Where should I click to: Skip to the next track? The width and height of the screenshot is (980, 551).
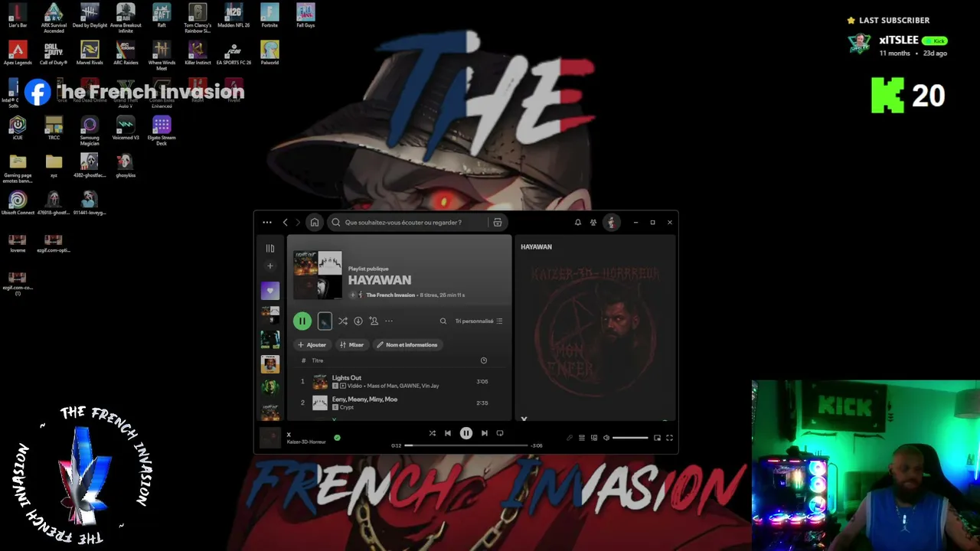(x=484, y=433)
